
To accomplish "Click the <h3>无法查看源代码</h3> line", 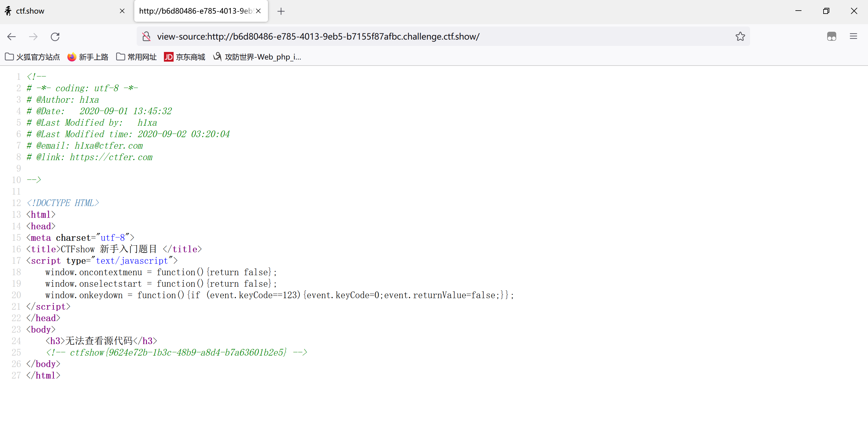I will pos(101,341).
